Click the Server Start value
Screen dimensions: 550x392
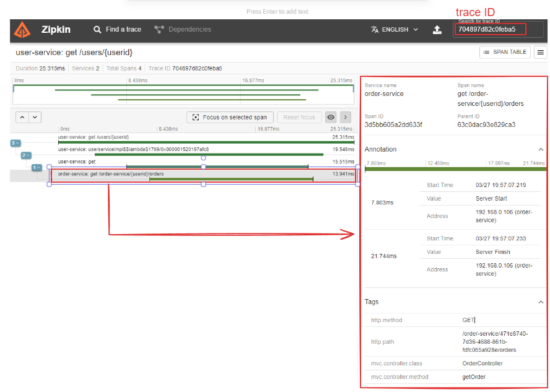(491, 198)
